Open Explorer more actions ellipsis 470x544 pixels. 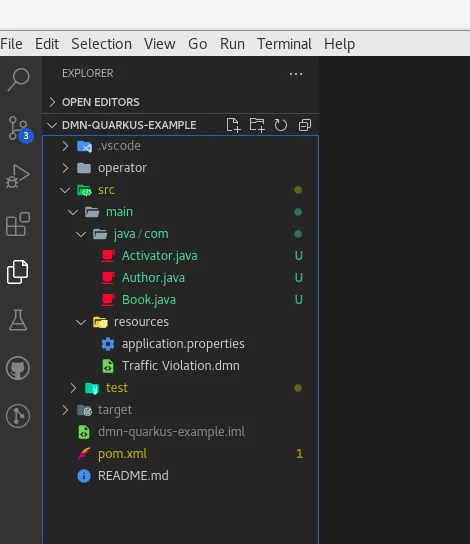[x=296, y=74]
